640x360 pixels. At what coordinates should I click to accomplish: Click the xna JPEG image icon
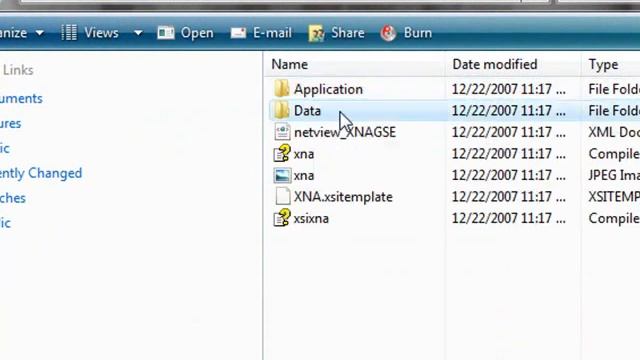coord(282,176)
